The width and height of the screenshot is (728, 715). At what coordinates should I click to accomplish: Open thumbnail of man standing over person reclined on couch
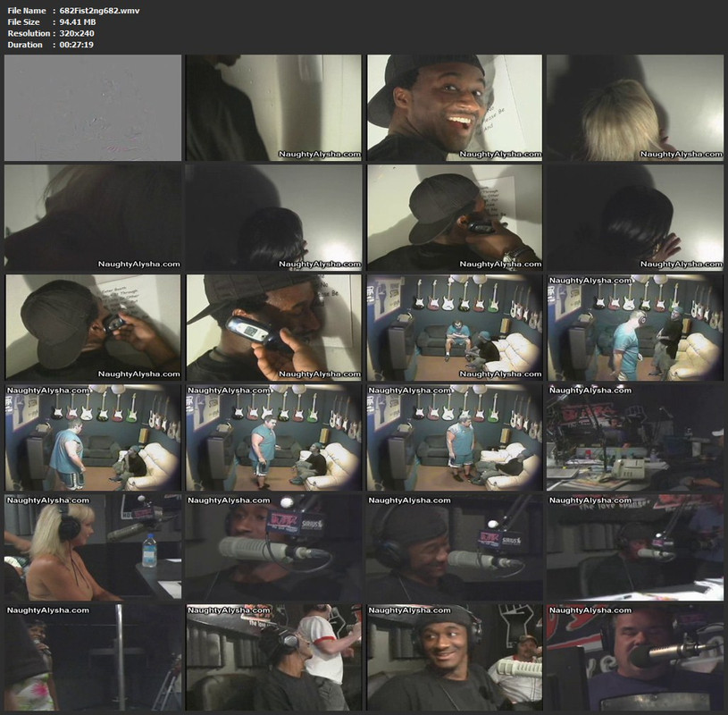(x=455, y=438)
